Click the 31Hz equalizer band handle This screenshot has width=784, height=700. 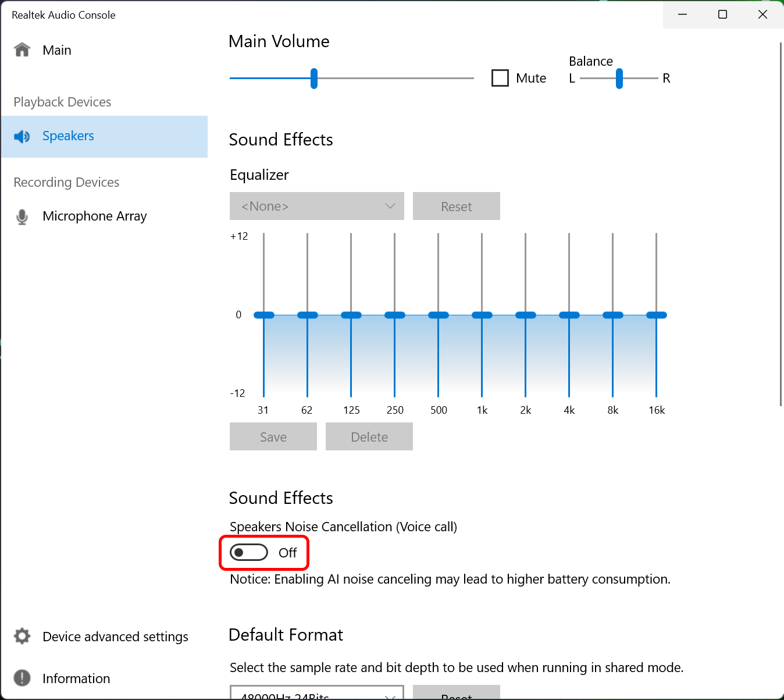[x=263, y=314]
